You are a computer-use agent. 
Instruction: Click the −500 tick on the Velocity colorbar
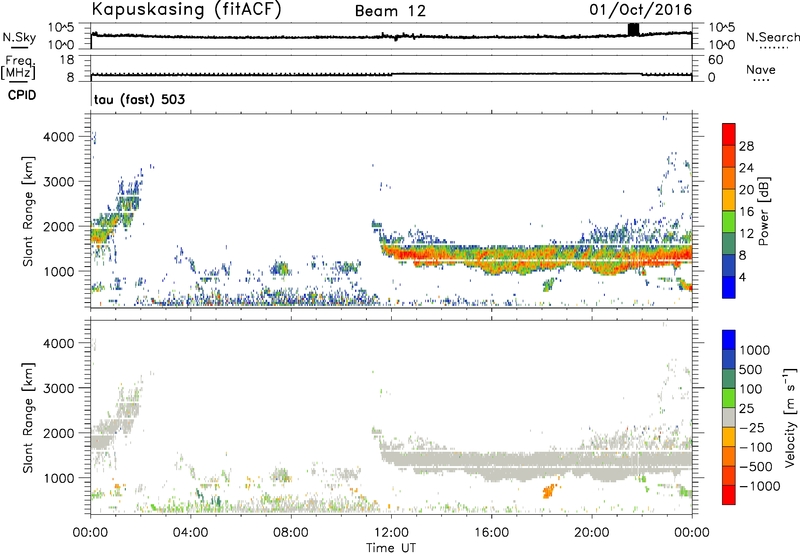tap(756, 466)
